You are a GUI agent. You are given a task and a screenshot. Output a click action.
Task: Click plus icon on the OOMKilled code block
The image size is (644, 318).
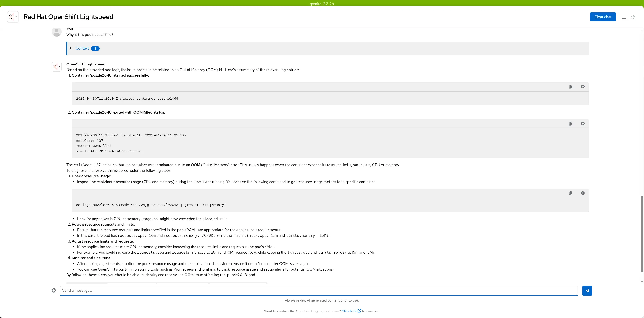click(x=582, y=123)
